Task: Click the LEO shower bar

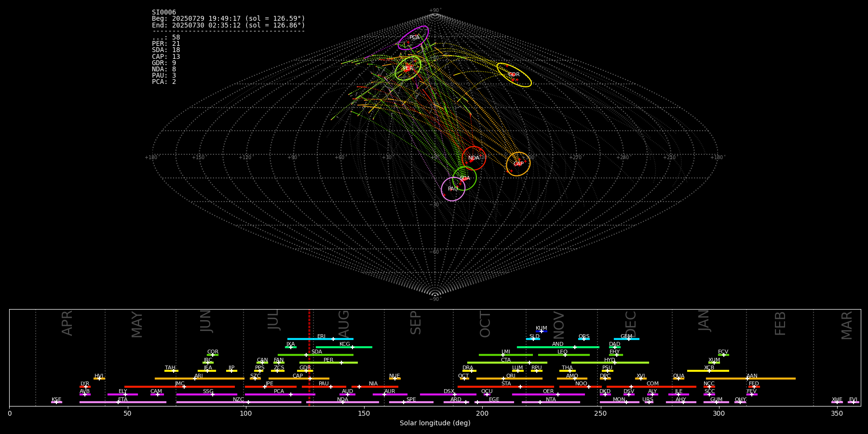Action: (564, 355)
